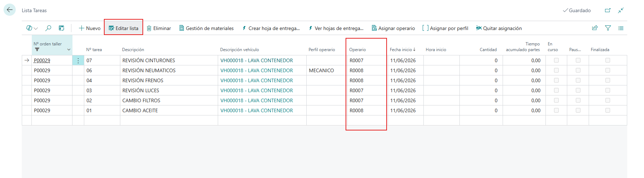Check En curso for CAMBIO ACEITE

pos(556,110)
